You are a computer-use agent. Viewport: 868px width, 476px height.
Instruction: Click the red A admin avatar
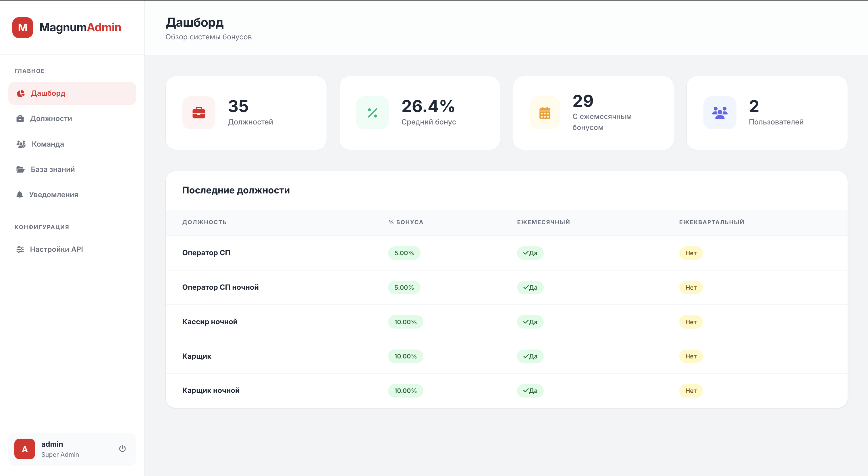point(25,449)
